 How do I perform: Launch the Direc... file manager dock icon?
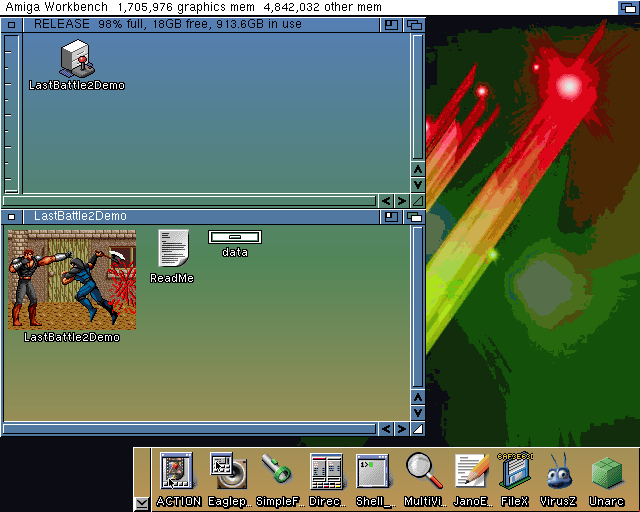pos(326,471)
